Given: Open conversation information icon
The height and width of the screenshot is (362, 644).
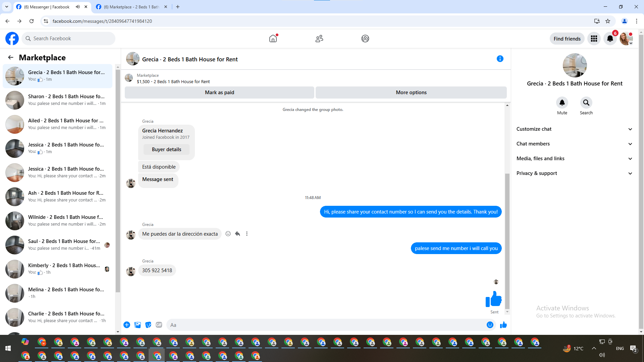Looking at the screenshot, I should 500,59.
